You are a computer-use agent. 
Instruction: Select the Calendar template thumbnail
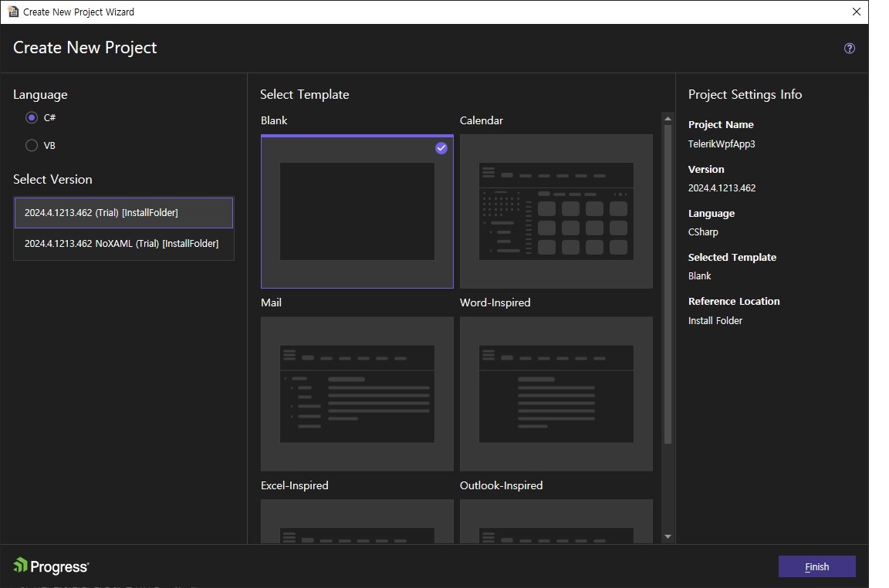[556, 211]
